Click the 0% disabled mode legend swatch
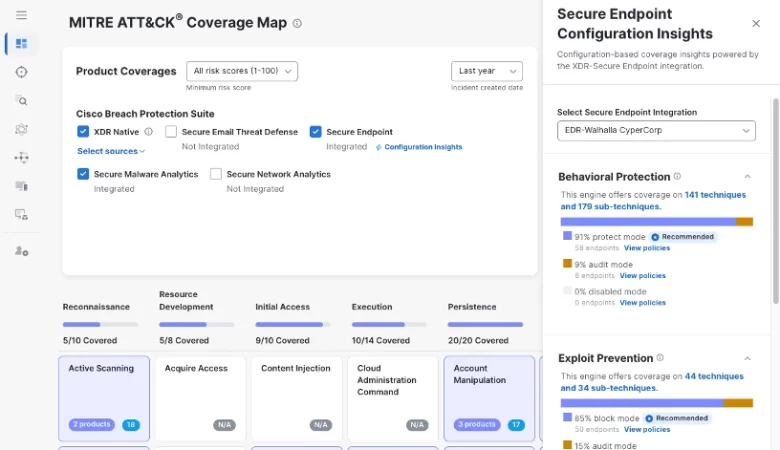Viewport: 780px width, 450px height. click(x=567, y=291)
